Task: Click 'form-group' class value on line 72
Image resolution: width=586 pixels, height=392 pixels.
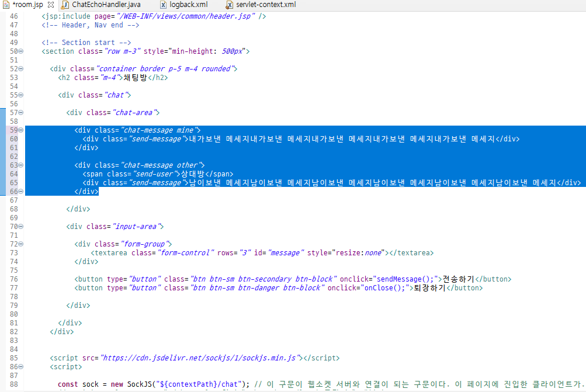Action: point(144,244)
